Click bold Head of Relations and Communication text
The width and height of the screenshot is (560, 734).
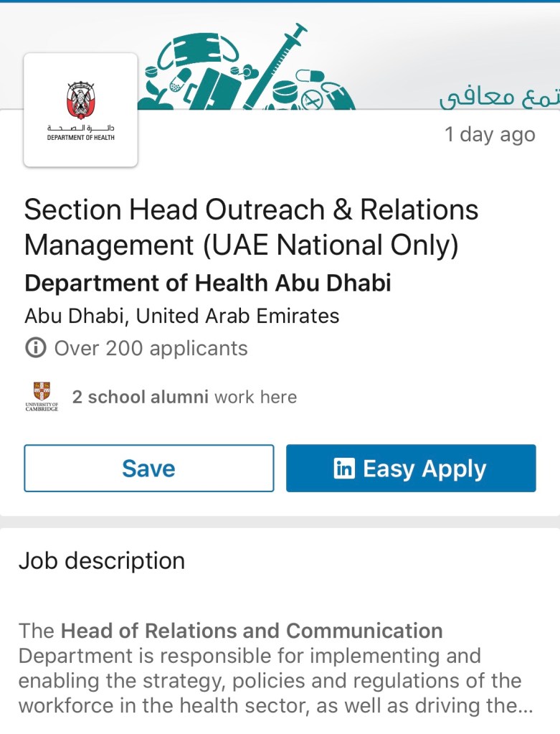251,631
